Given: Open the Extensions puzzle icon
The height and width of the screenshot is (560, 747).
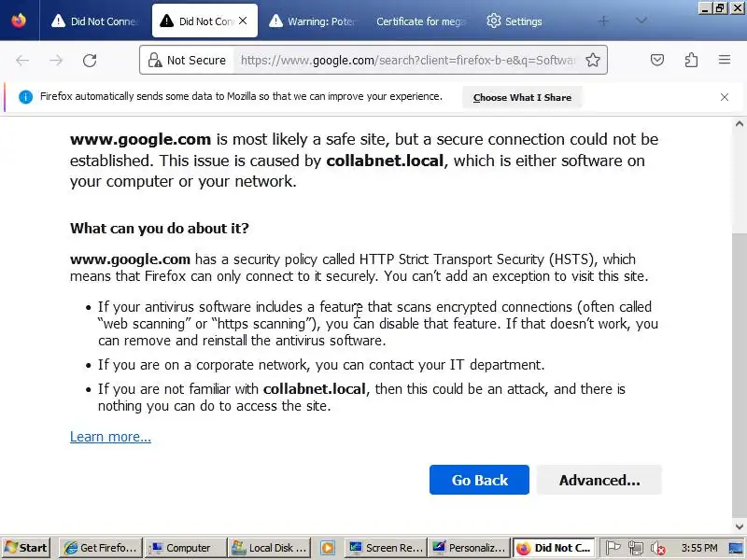Looking at the screenshot, I should (691, 60).
